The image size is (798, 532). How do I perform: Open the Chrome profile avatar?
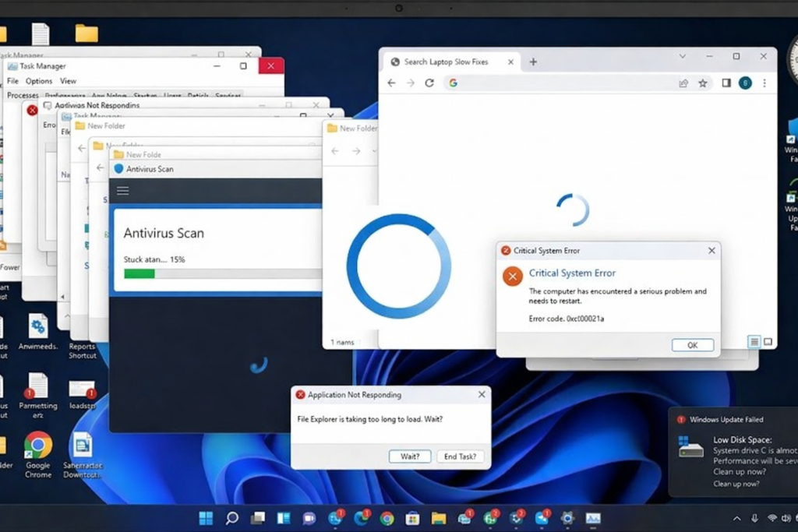point(745,83)
